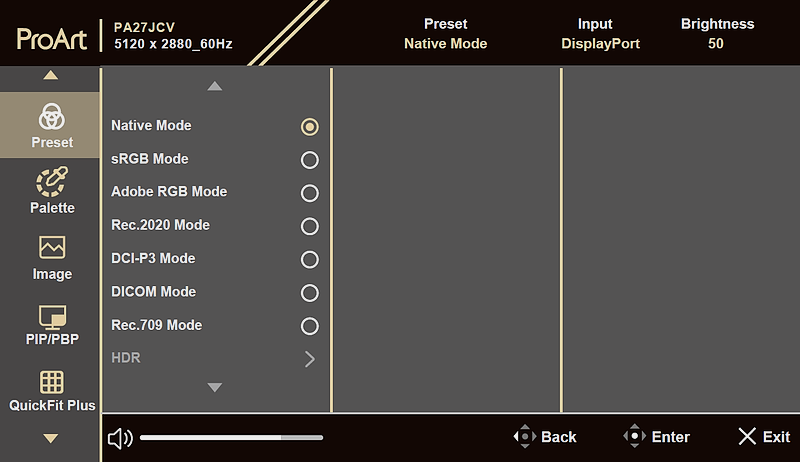Open the Palette eyedropper icon
This screenshot has width=800, height=462.
pyautogui.click(x=52, y=182)
